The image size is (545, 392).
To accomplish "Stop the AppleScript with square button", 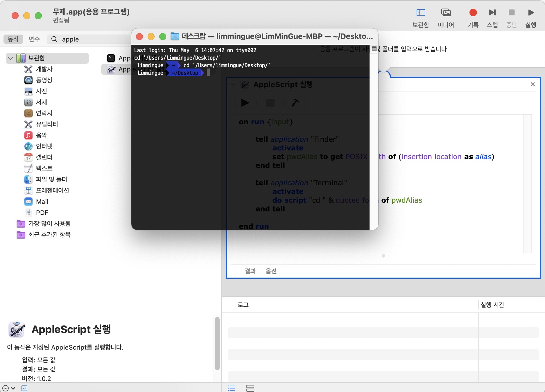I will click(270, 103).
